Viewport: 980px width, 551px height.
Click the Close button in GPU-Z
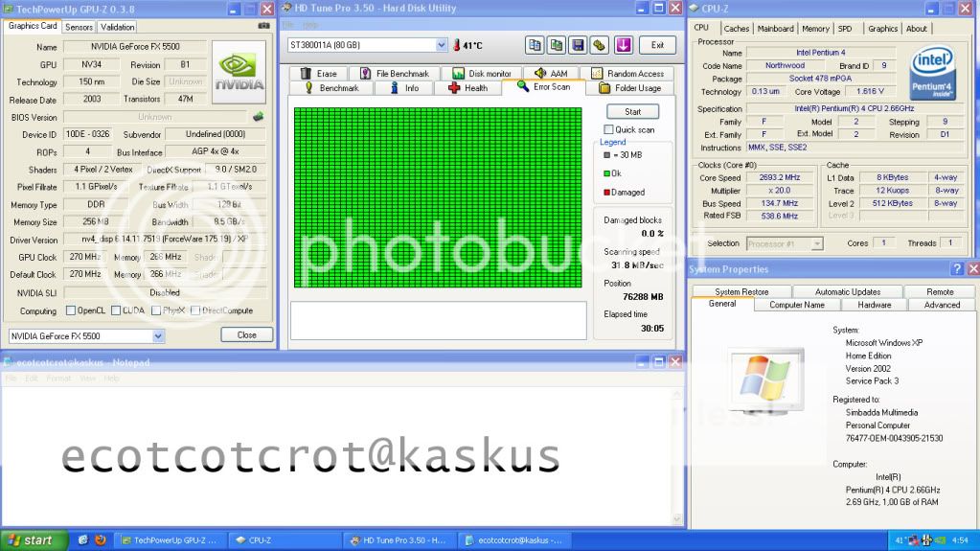click(x=247, y=335)
